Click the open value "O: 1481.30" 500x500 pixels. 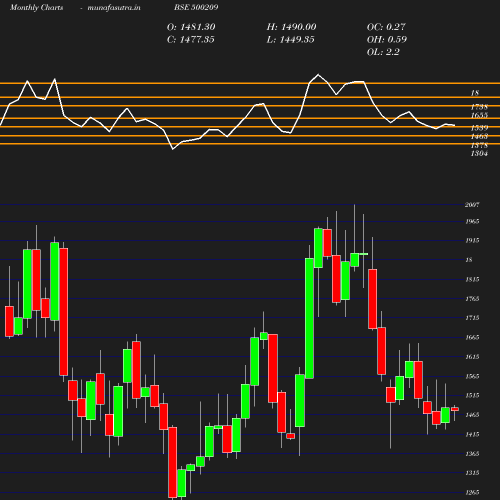(x=191, y=27)
